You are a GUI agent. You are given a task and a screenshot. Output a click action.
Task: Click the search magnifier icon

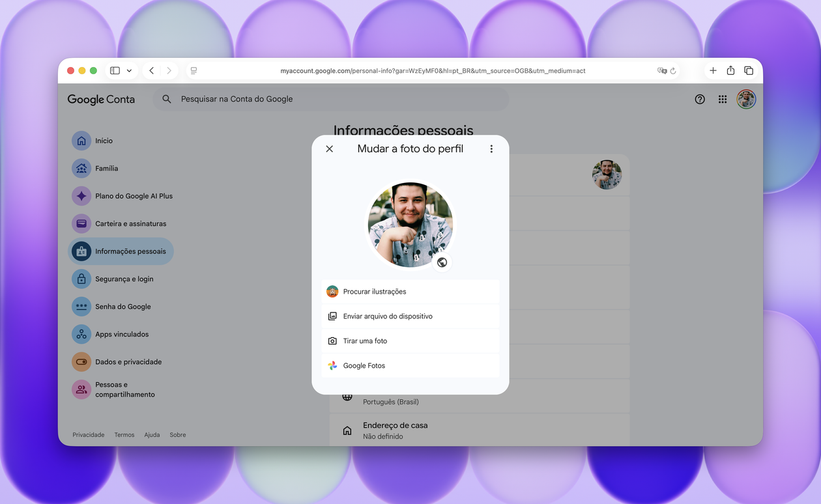click(167, 99)
